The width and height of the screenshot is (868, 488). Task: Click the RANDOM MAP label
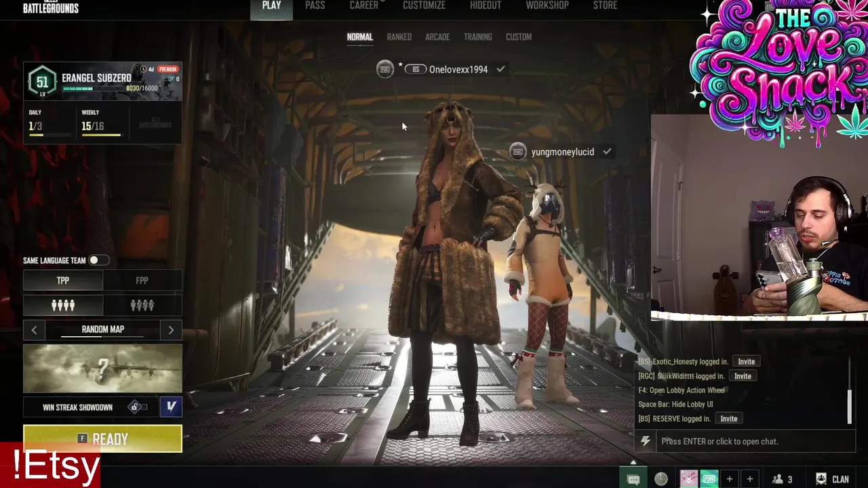tap(103, 329)
